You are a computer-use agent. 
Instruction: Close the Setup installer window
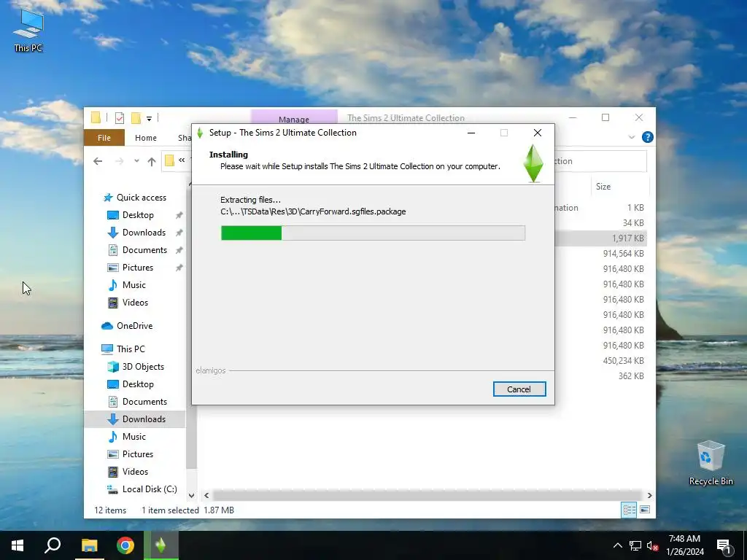[538, 133]
